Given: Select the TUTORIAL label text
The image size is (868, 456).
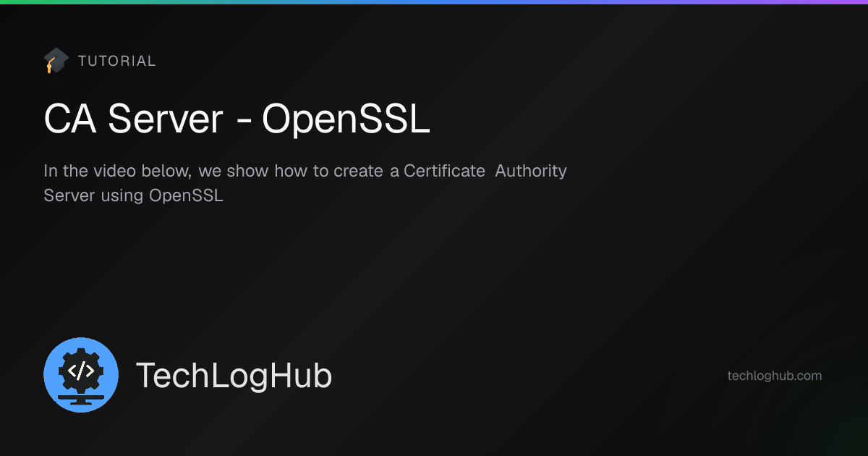Looking at the screenshot, I should 117,62.
